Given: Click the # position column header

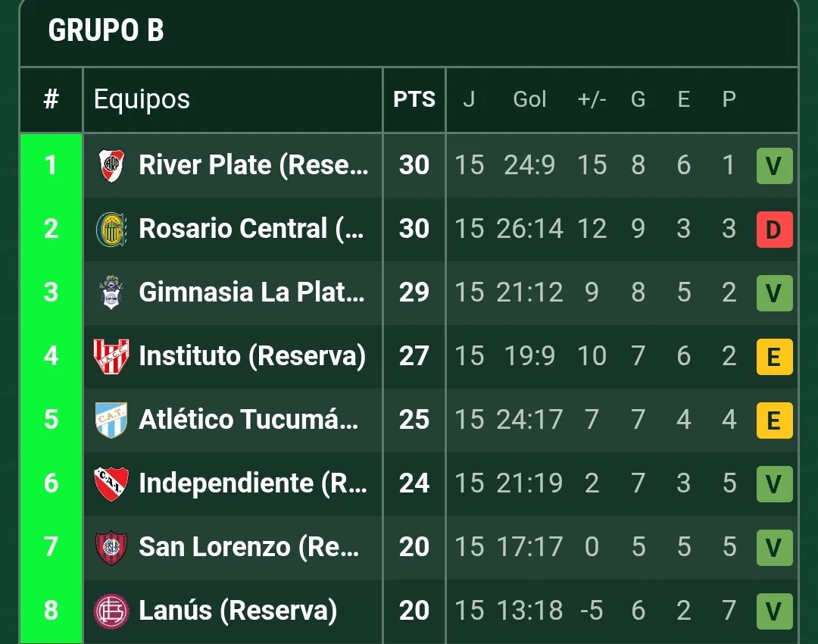Looking at the screenshot, I should (x=52, y=99).
